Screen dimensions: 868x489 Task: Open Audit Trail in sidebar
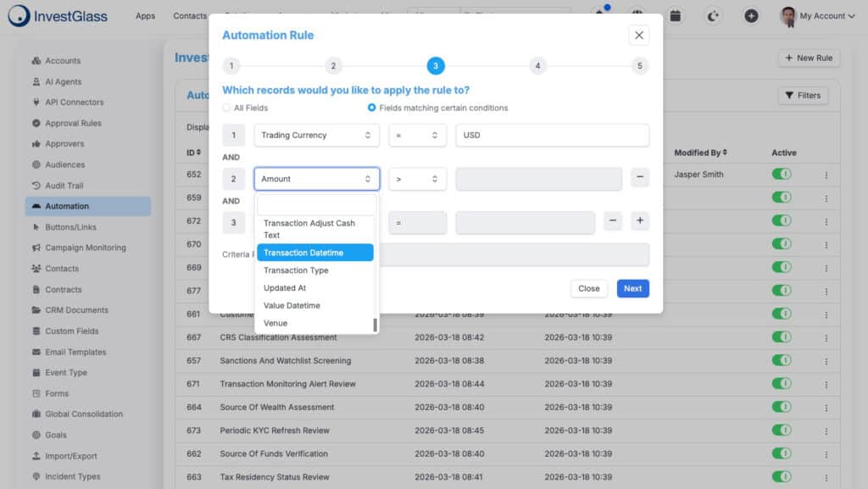tap(58, 186)
